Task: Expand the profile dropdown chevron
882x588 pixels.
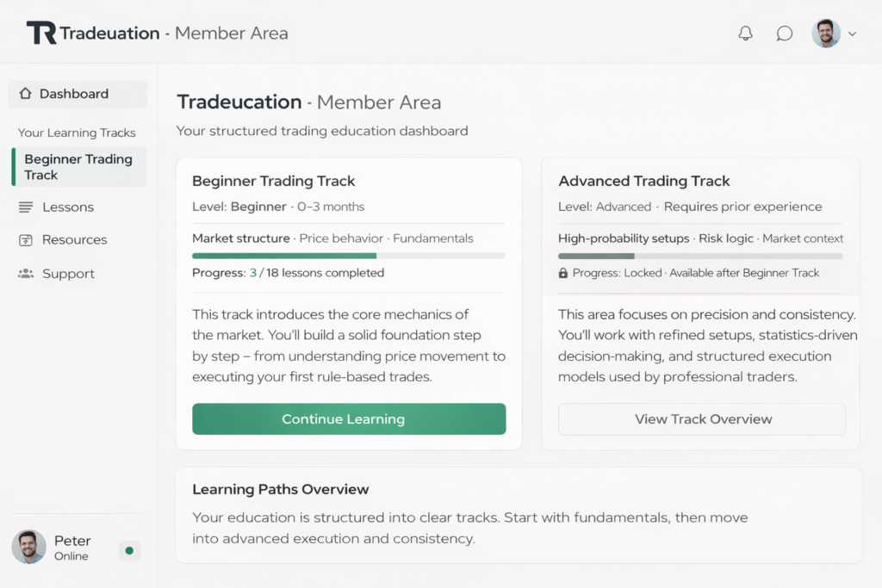Action: (x=853, y=34)
